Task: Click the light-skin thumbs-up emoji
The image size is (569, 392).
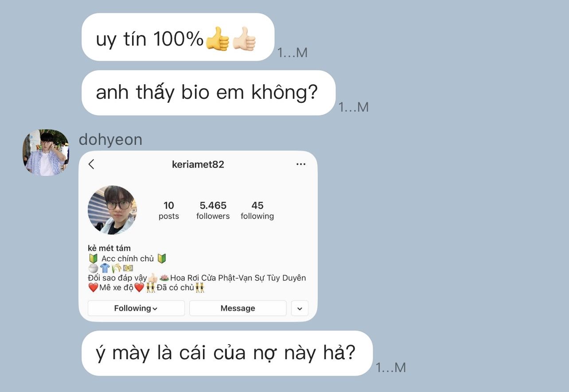Action: [x=244, y=39]
